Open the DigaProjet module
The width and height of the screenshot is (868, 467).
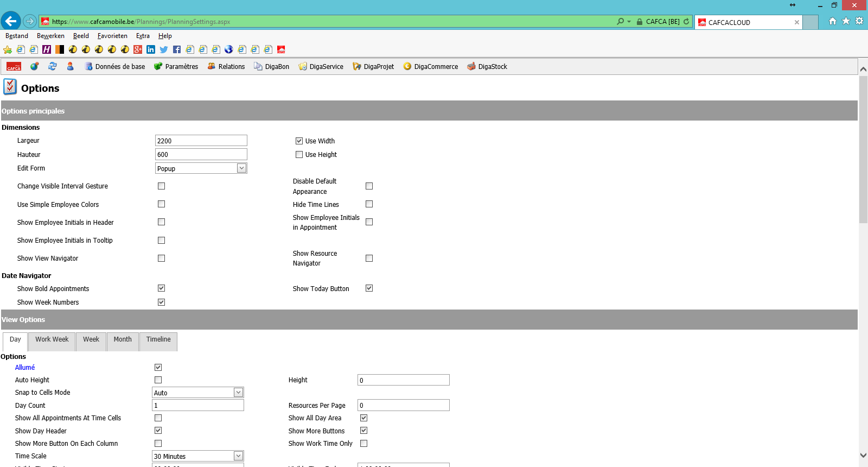coord(373,66)
